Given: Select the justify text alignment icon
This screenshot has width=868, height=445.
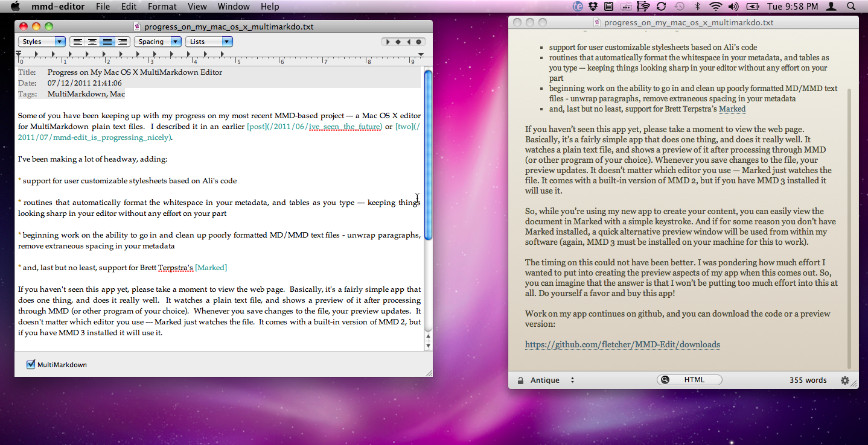Looking at the screenshot, I should (x=107, y=42).
